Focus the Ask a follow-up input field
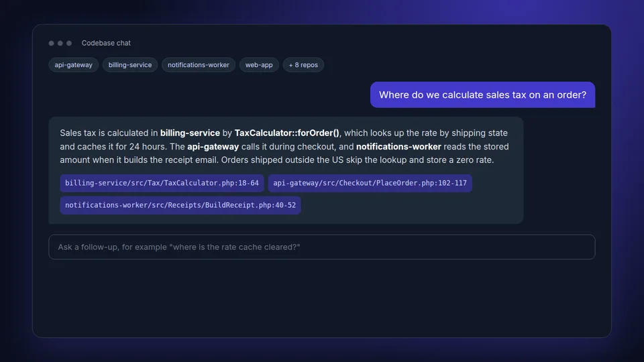 [x=321, y=247]
